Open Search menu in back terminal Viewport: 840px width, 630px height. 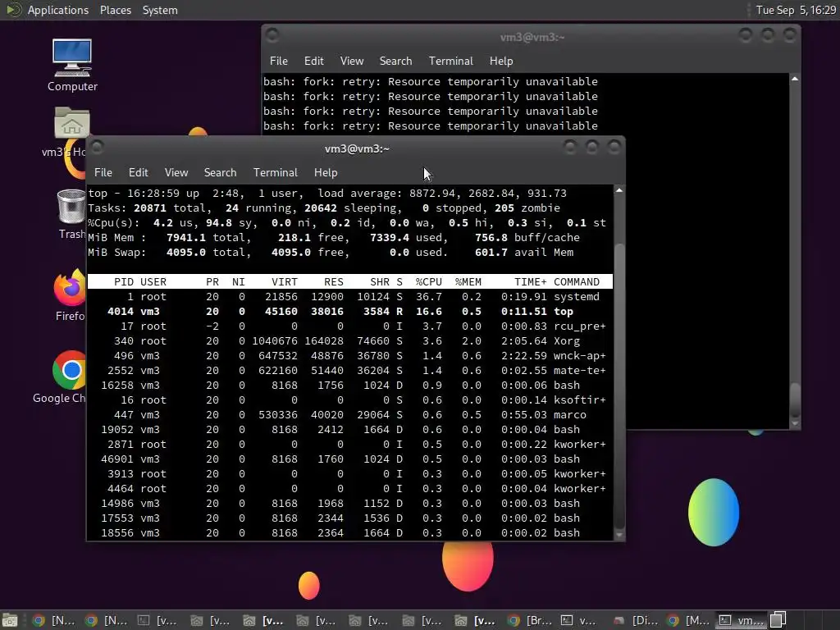click(x=396, y=61)
